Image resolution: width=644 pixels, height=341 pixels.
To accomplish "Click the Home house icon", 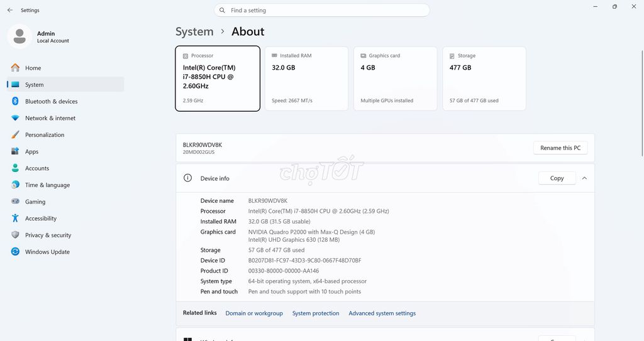I will (15, 68).
